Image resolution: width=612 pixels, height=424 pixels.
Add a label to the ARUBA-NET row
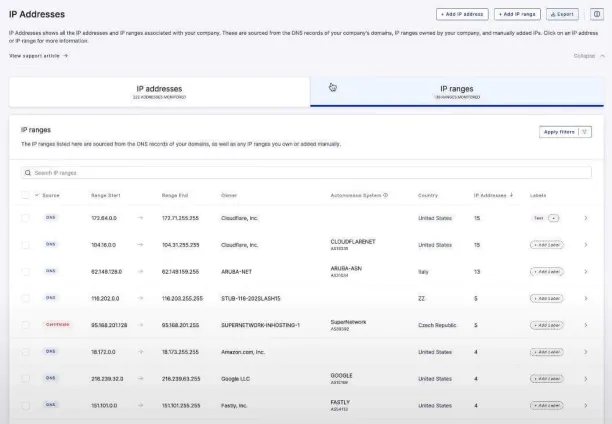(546, 272)
